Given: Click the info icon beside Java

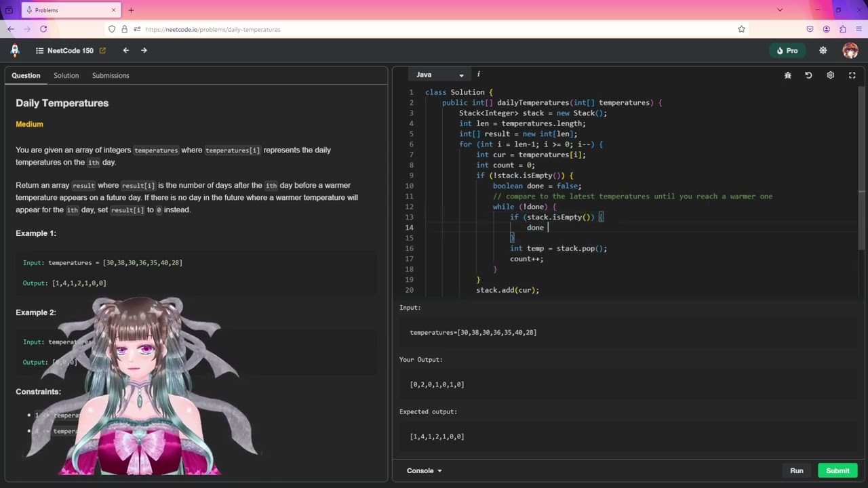Looking at the screenshot, I should coord(478,75).
